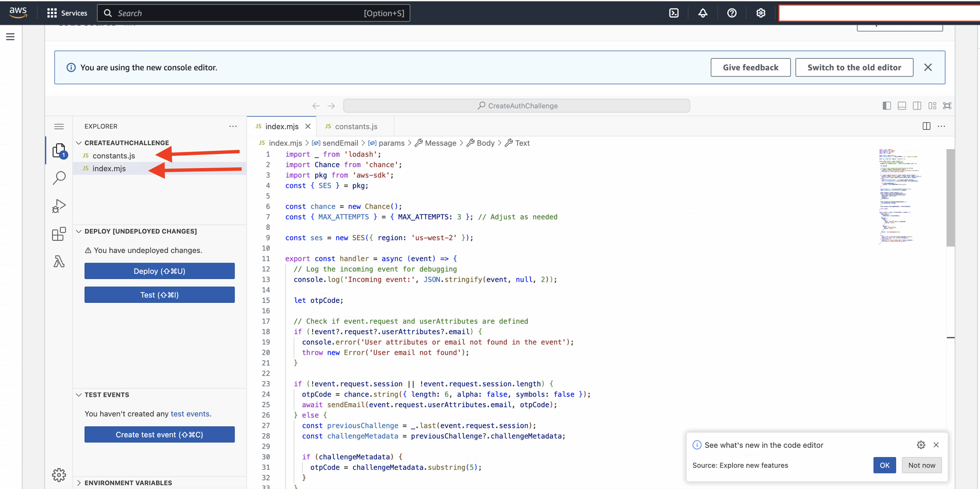Open the Customize Layout icon
Screen dimensions: 980x489
[932, 106]
